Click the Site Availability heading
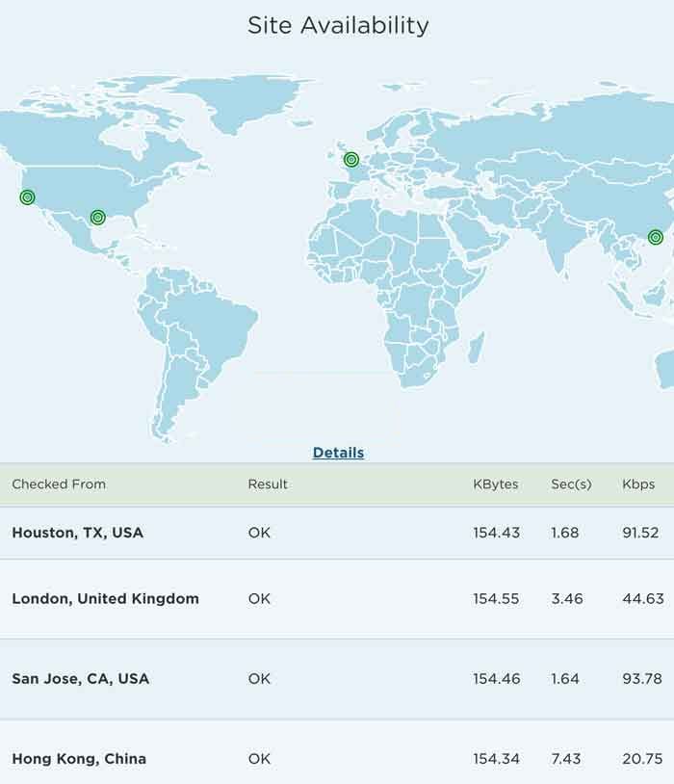674x784 pixels. pyautogui.click(x=339, y=25)
